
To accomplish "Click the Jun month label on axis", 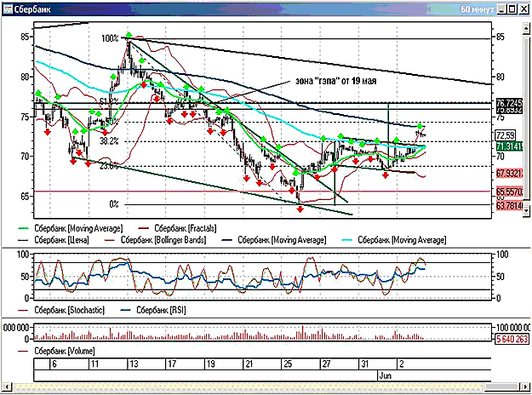I will click(386, 375).
